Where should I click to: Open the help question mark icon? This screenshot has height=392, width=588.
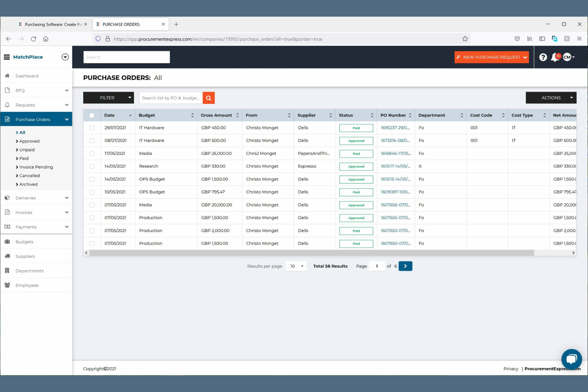[x=543, y=57]
